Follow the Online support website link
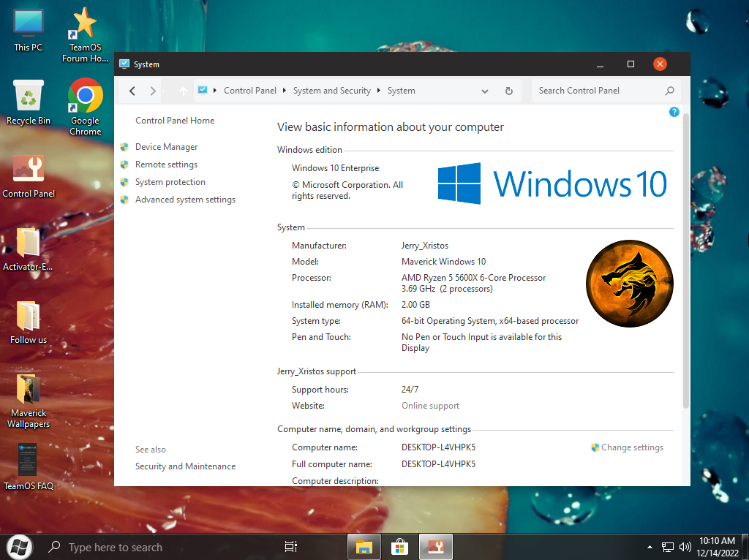Screen dimensions: 749x560 (430, 406)
